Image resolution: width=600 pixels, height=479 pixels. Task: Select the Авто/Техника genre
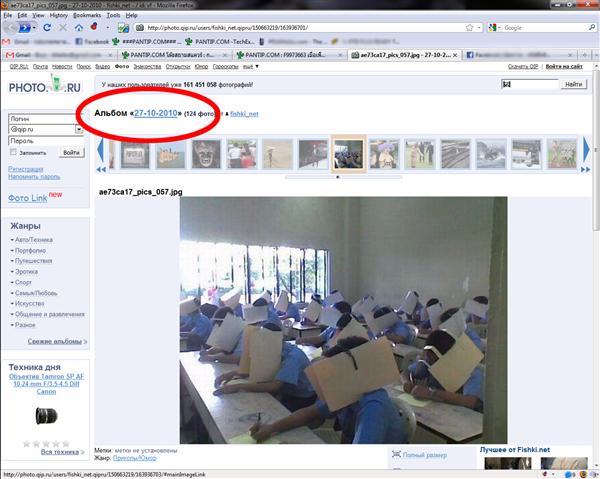[x=34, y=240]
